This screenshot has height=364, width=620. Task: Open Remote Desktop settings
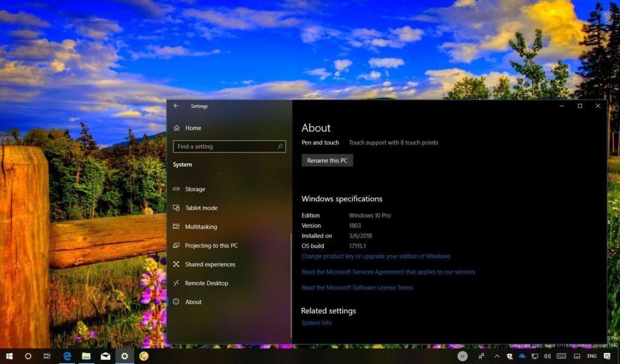(x=205, y=283)
